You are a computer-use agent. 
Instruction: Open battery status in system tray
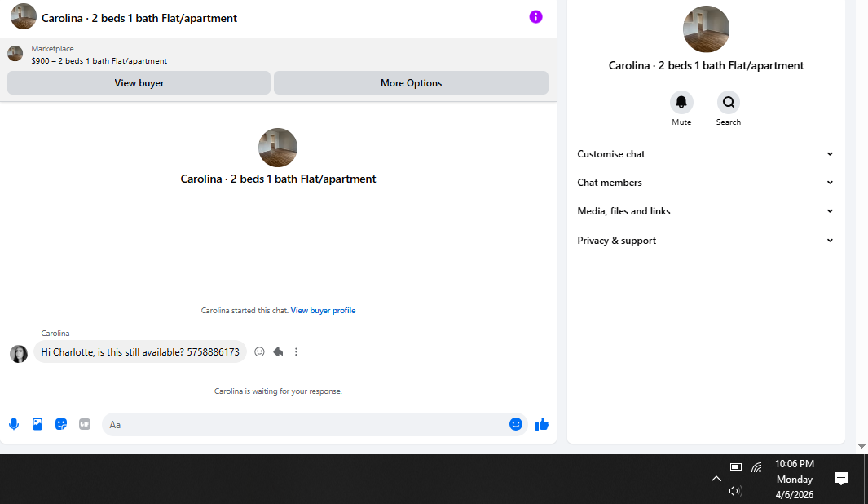(736, 466)
